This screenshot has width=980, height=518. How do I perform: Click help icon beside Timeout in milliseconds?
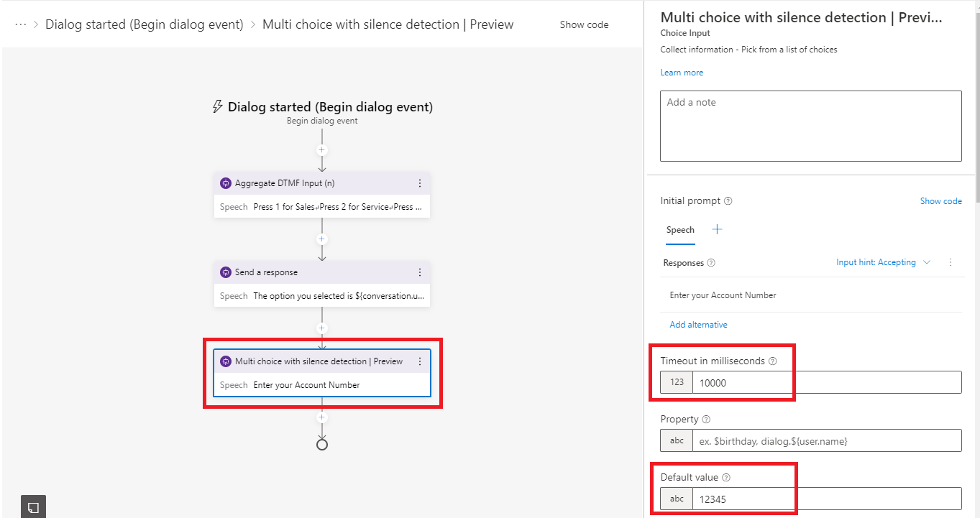pos(773,361)
